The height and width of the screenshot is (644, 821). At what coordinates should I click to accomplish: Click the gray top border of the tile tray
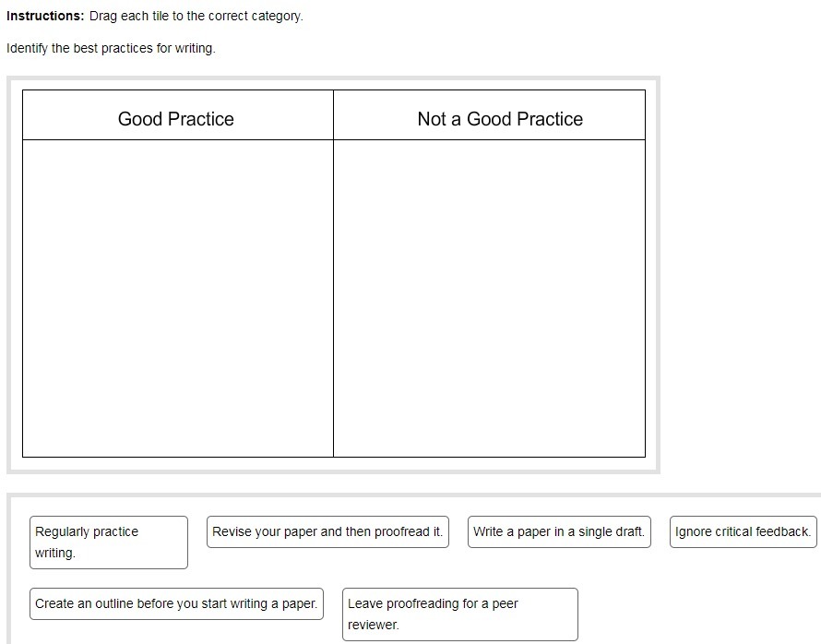(x=415, y=495)
